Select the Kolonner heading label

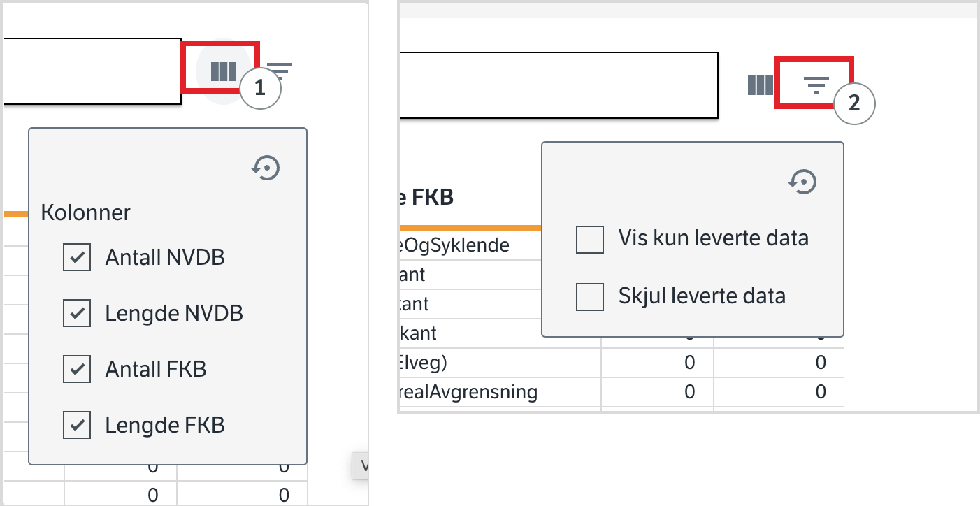85,212
